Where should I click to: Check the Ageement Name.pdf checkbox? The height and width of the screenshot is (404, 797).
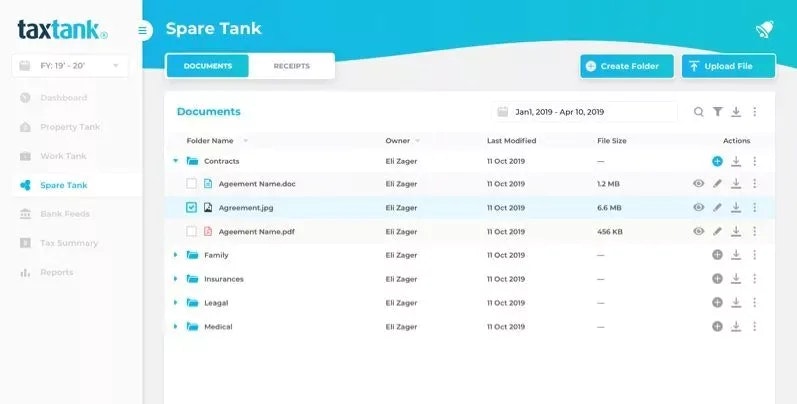click(x=191, y=231)
